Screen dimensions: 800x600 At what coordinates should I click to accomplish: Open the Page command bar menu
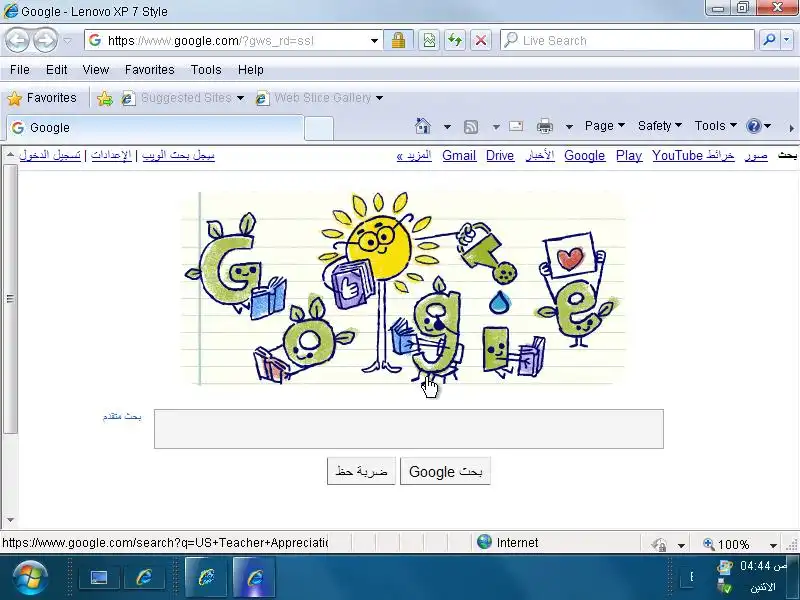pyautogui.click(x=605, y=126)
